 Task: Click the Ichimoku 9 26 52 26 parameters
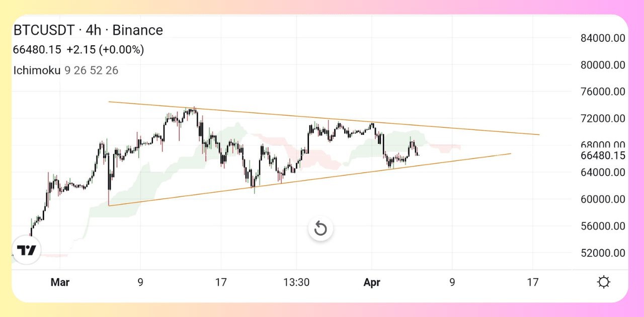[x=91, y=70]
